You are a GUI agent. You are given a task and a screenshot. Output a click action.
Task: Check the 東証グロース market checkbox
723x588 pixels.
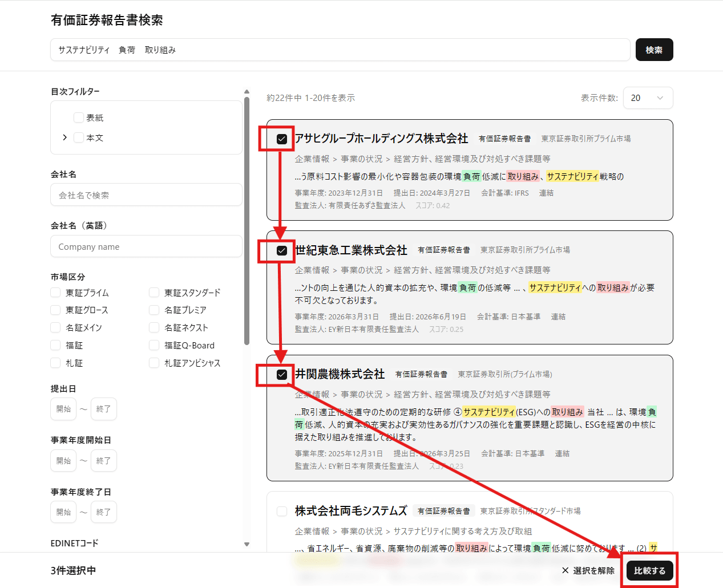(x=55, y=310)
